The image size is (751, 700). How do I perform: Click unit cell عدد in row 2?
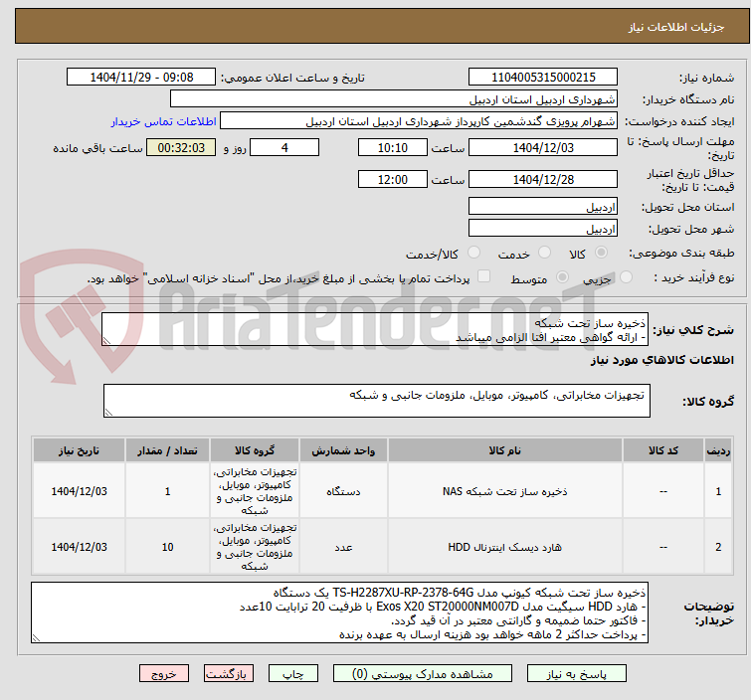(343, 547)
